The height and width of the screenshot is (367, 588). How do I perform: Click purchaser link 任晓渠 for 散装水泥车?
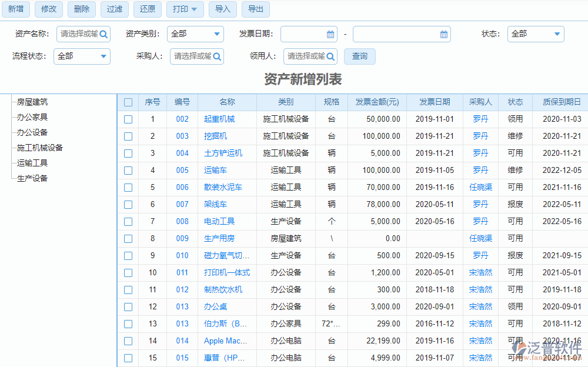[x=480, y=188]
